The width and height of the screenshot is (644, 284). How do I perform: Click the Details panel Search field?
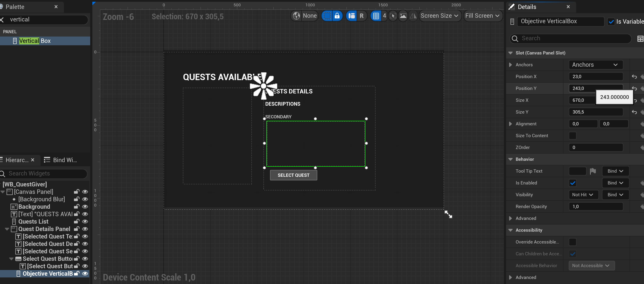pos(572,38)
